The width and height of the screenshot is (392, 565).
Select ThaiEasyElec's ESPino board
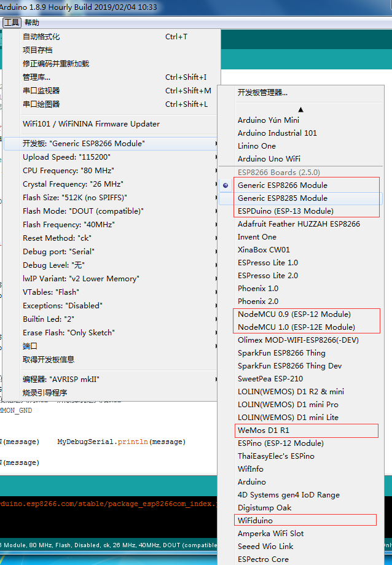[x=301, y=456]
